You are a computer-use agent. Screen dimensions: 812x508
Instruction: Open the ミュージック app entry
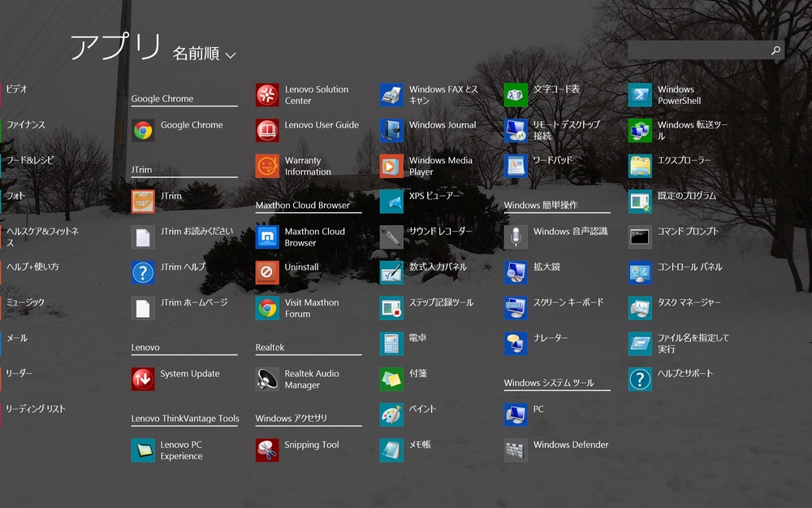(25, 302)
